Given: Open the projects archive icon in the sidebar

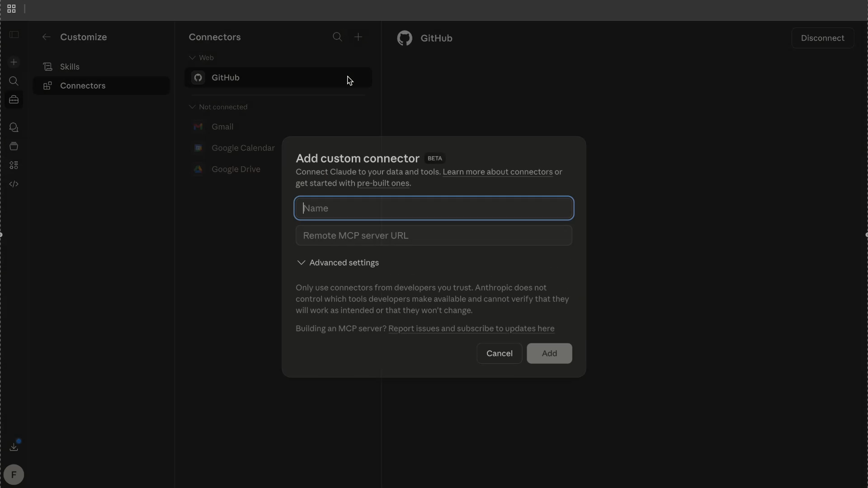Looking at the screenshot, I should coord(14,146).
